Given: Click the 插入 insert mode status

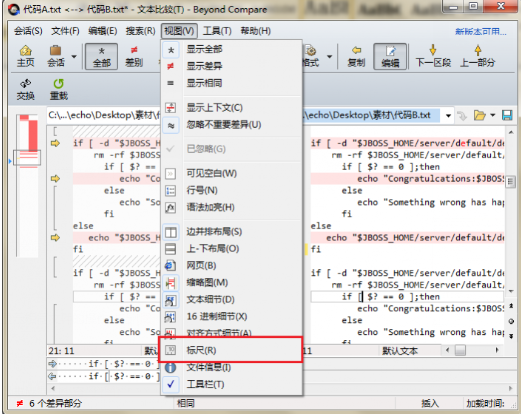Looking at the screenshot, I should 430,404.
